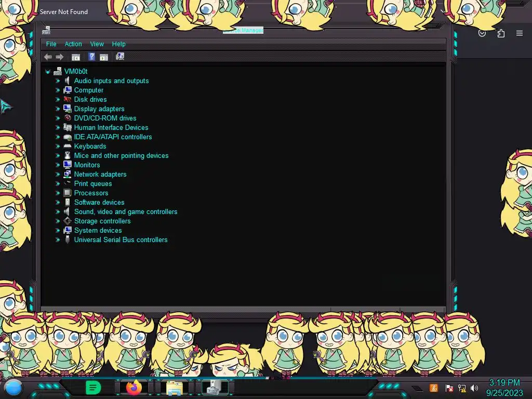The width and height of the screenshot is (532, 399).
Task: Expand IDE ATA/ATAPI controllers arrow
Action: click(x=57, y=137)
